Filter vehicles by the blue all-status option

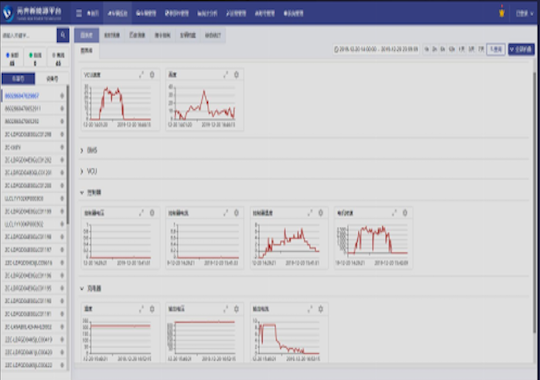[x=12, y=58]
